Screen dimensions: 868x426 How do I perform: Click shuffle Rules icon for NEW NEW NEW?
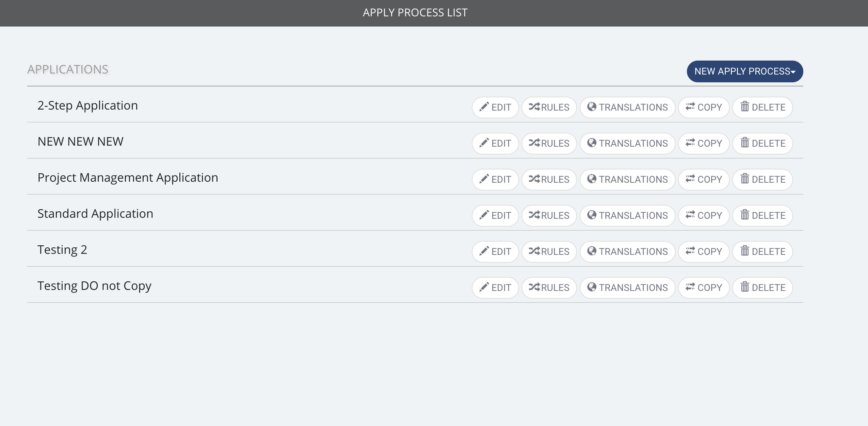534,143
